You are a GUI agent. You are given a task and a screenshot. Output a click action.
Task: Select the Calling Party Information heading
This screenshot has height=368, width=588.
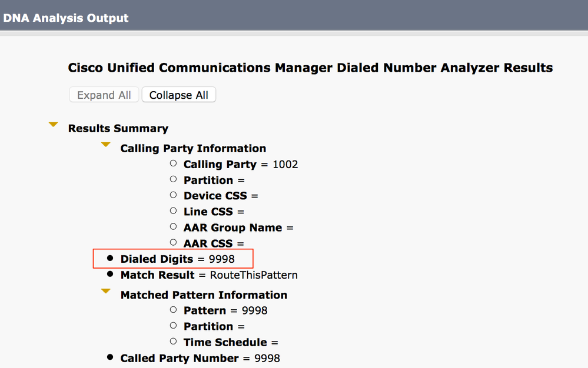pos(193,148)
